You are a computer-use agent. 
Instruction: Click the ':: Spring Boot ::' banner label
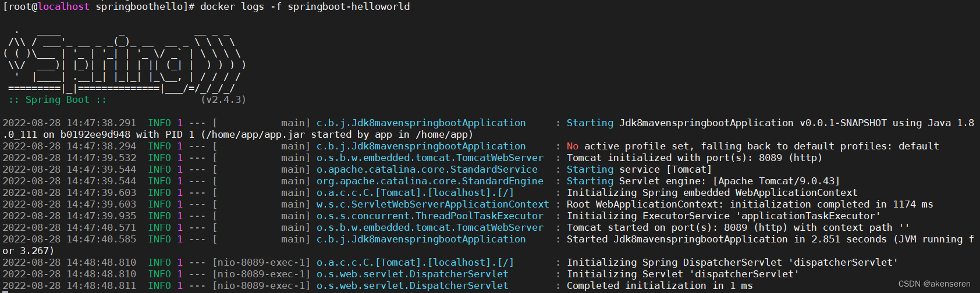[58, 100]
